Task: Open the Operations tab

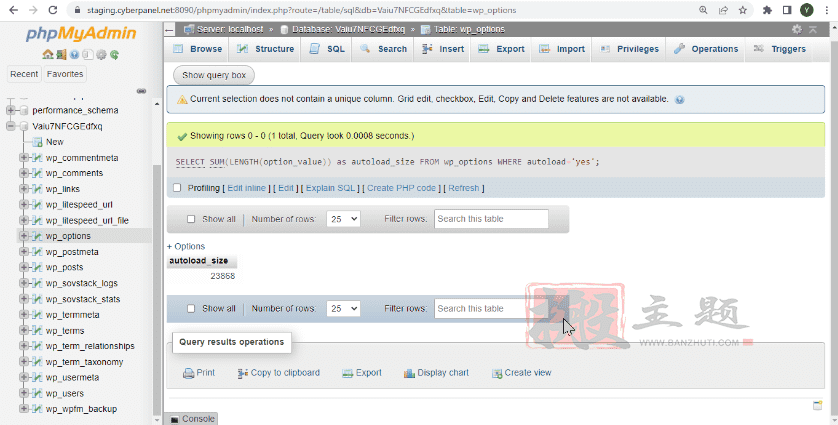Action: click(x=705, y=49)
